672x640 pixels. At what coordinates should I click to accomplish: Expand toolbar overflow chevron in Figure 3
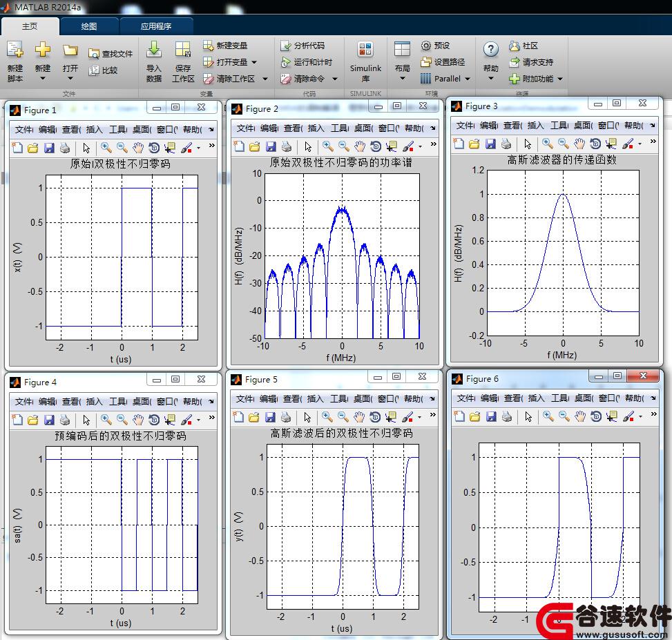(653, 142)
